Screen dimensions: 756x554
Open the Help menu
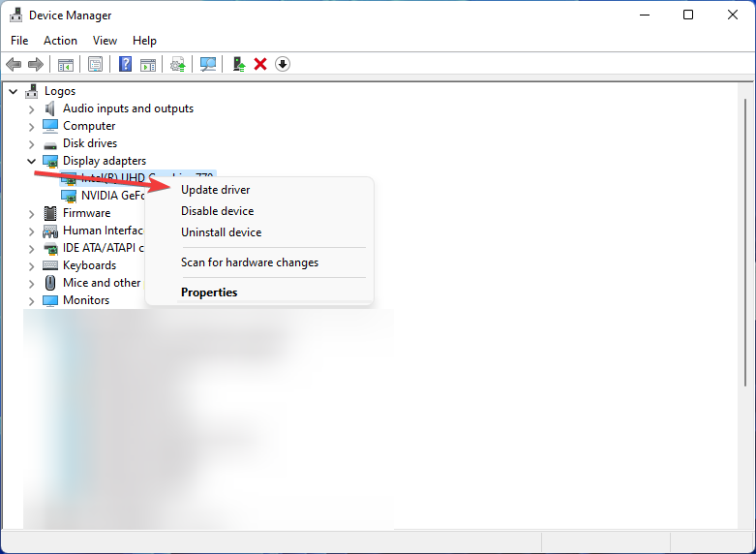point(144,41)
